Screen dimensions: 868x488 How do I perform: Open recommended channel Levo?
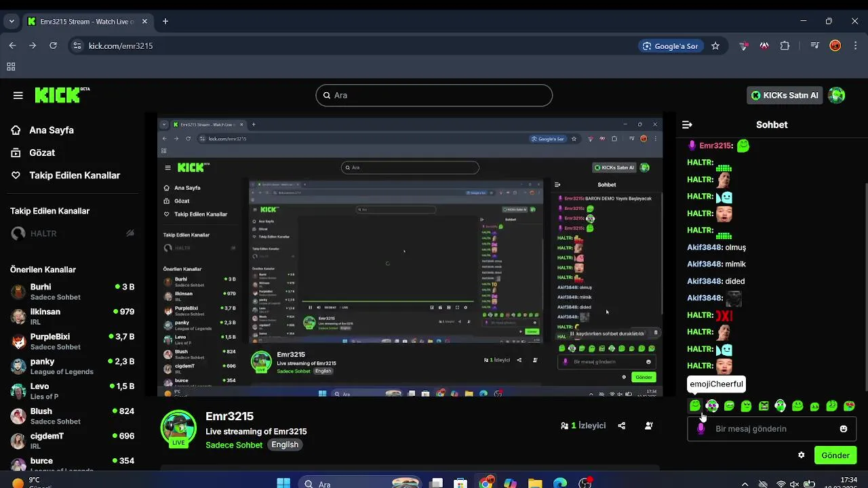point(73,391)
